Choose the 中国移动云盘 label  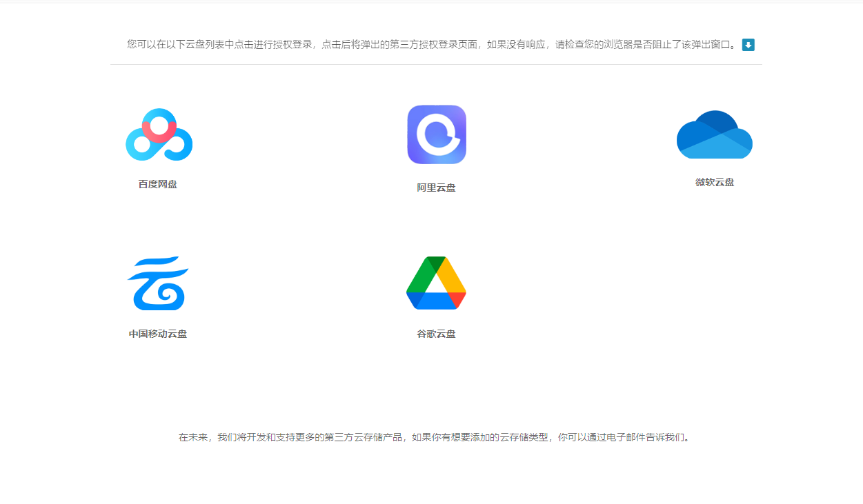tap(158, 334)
